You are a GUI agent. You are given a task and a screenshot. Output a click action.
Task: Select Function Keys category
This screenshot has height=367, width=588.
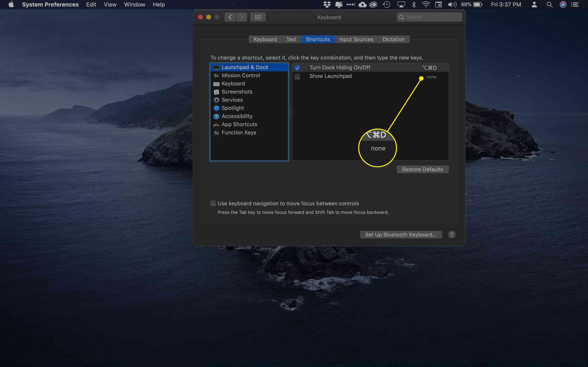(x=239, y=132)
